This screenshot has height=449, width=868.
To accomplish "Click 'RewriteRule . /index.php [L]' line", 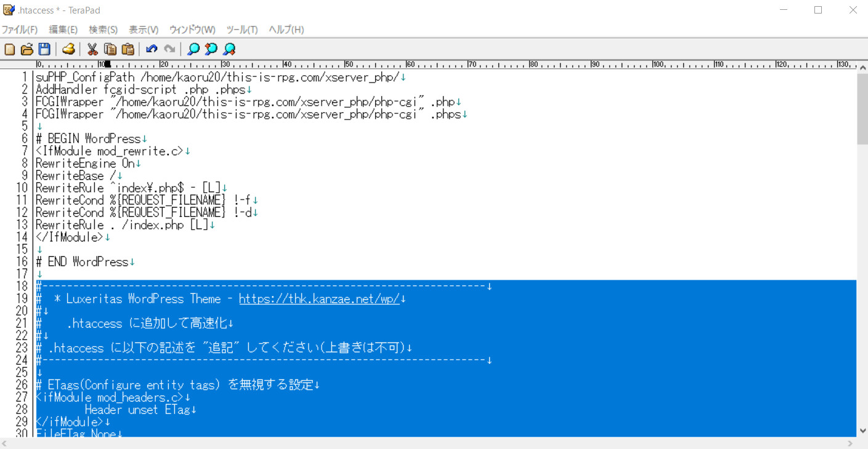I will pyautogui.click(x=122, y=225).
